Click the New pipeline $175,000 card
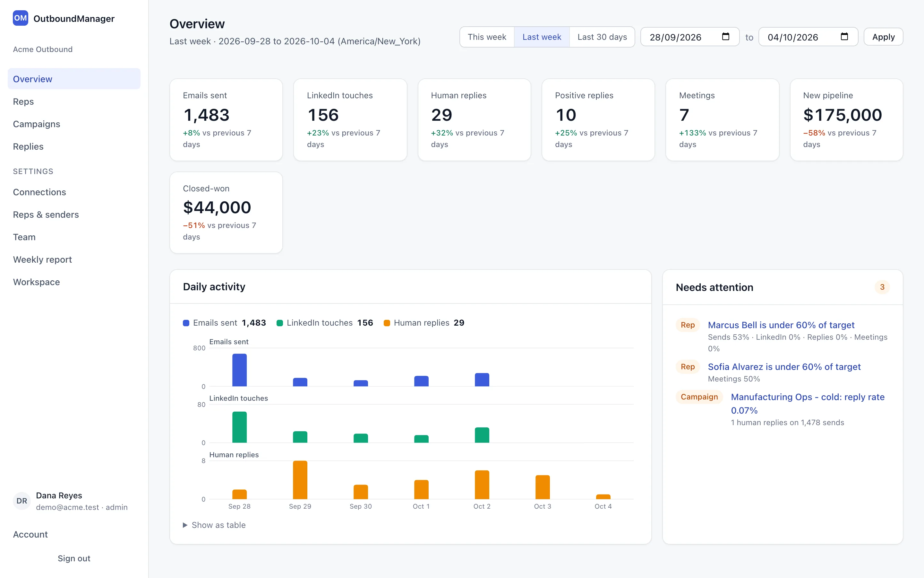 846,120
